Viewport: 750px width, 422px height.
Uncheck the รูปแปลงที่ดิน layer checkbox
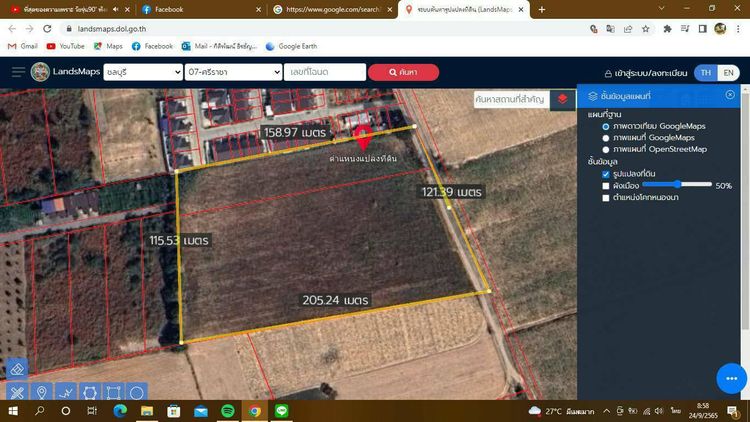[x=606, y=174]
